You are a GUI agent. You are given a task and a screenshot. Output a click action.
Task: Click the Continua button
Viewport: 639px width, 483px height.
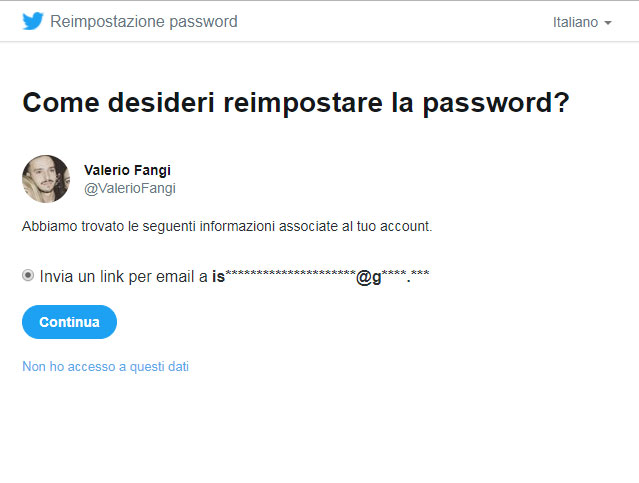pyautogui.click(x=69, y=322)
